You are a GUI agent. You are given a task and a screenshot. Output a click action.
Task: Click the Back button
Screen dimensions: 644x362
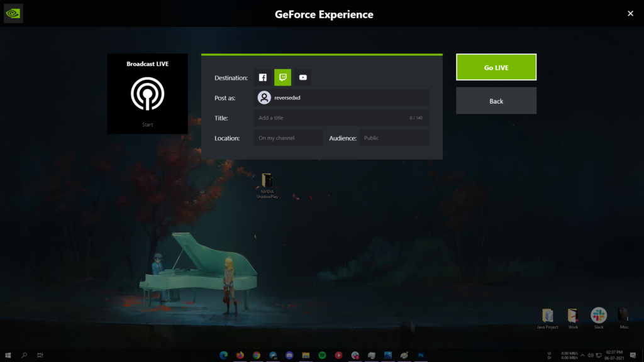pos(496,101)
